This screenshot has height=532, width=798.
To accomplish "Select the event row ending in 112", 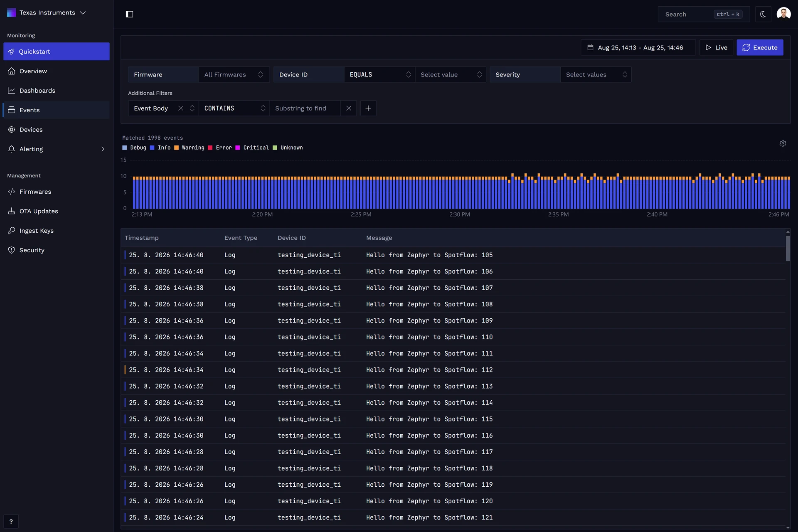I will click(453, 370).
